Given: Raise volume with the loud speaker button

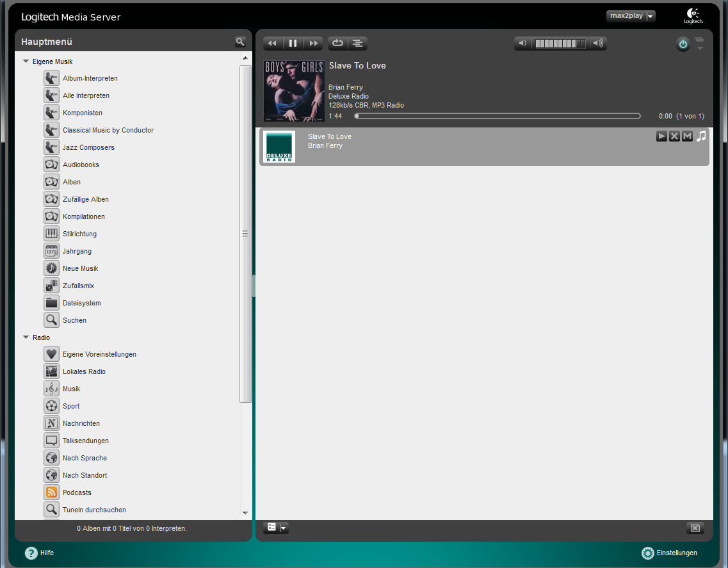Looking at the screenshot, I should coord(599,43).
